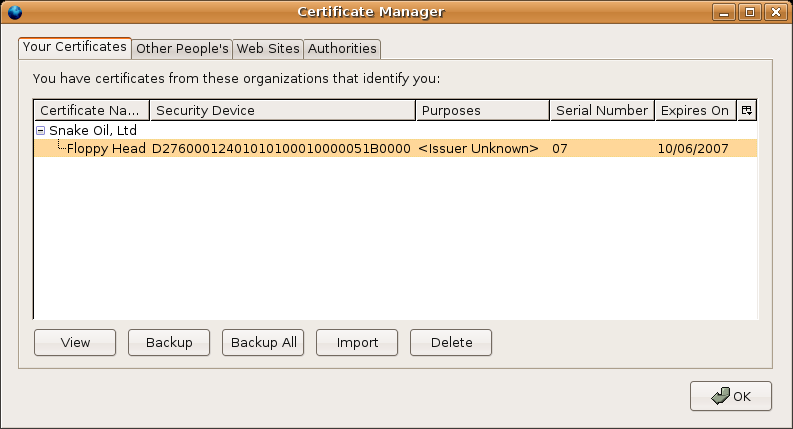Click the Backup All button
The width and height of the screenshot is (793, 429).
pyautogui.click(x=263, y=342)
